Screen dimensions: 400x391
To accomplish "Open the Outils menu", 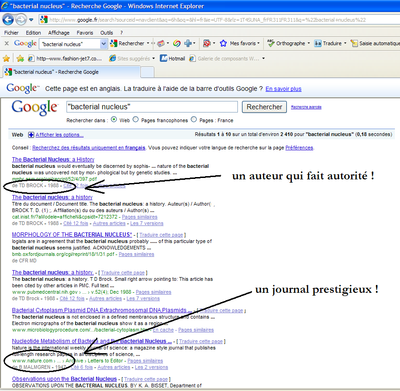I will 106,33.
